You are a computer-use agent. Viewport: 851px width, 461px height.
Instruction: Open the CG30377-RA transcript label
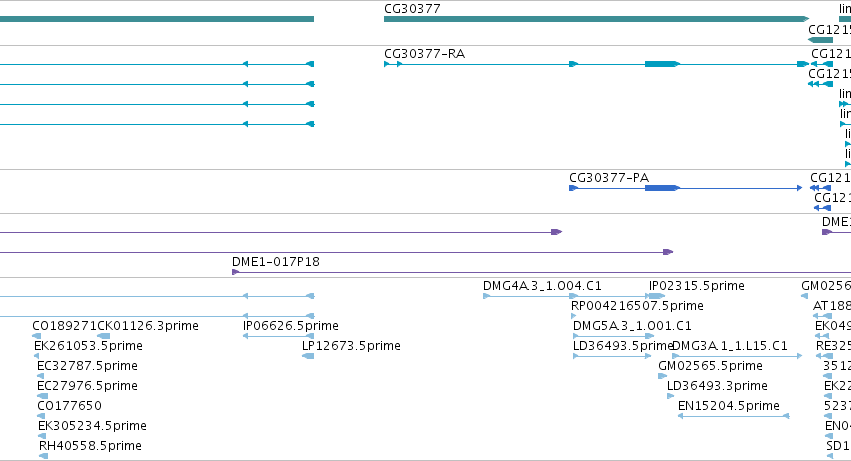[424, 54]
